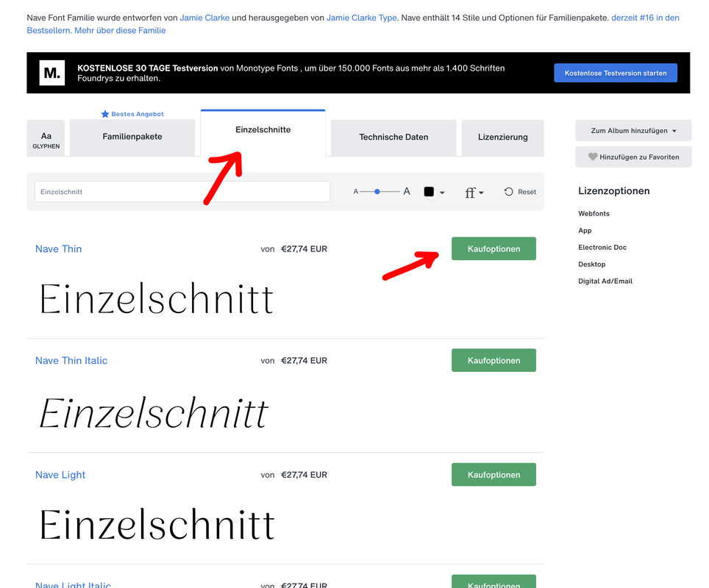Adjust the font size slider handle
This screenshot has height=588, width=709.
pyautogui.click(x=377, y=192)
